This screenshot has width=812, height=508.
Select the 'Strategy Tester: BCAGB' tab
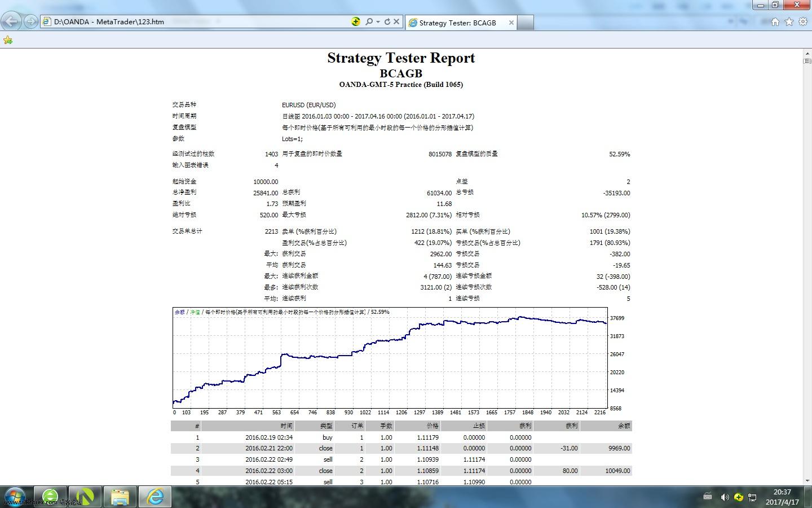(460, 23)
